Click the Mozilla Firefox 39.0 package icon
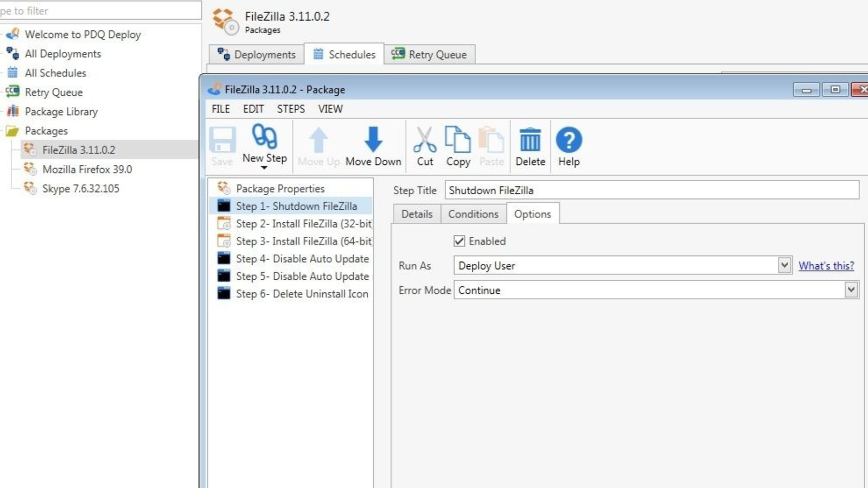Screen dimensions: 868x488 tap(30, 169)
